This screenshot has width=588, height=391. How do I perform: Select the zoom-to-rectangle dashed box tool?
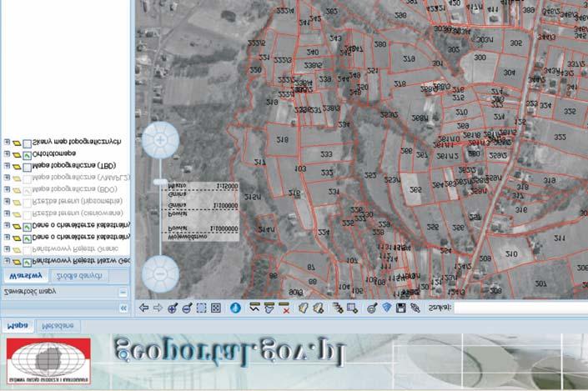[x=201, y=308]
